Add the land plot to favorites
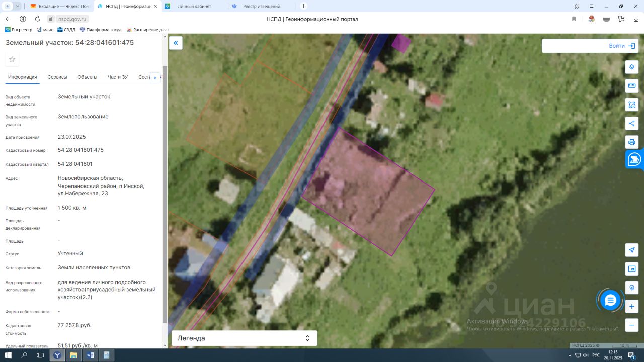The image size is (644, 362). (x=12, y=59)
